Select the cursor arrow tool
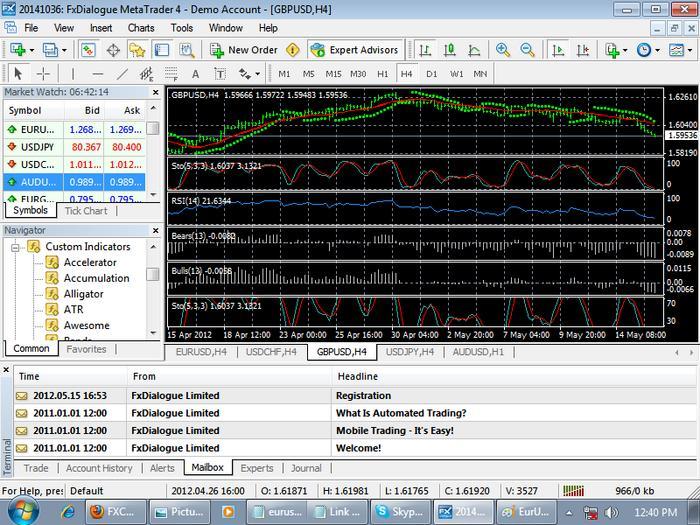 click(18, 73)
